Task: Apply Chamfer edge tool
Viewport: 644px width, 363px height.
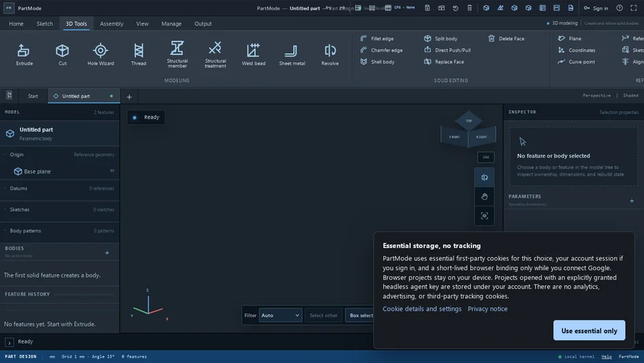Action: pos(382,50)
